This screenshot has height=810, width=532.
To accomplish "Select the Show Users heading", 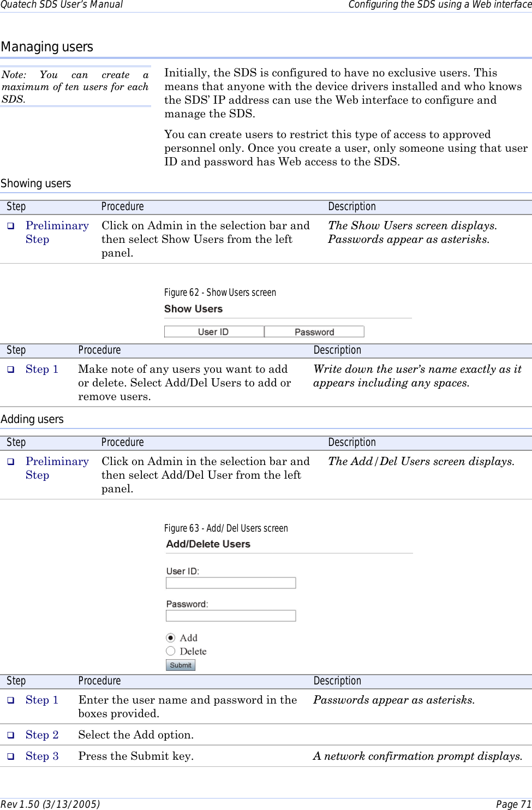I will tap(193, 309).
